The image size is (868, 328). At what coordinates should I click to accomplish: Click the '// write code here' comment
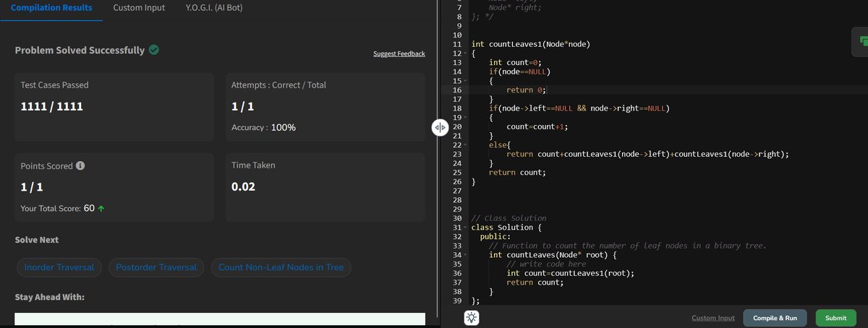click(546, 264)
